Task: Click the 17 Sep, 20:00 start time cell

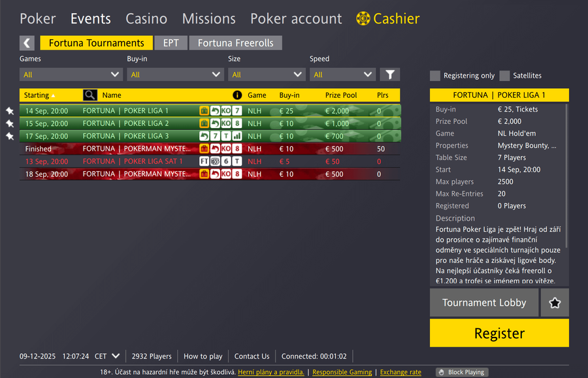Action: click(46, 136)
